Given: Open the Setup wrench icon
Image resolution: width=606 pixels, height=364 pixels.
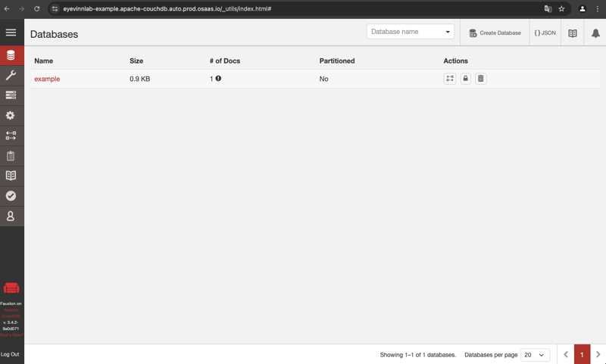Looking at the screenshot, I should pos(11,75).
